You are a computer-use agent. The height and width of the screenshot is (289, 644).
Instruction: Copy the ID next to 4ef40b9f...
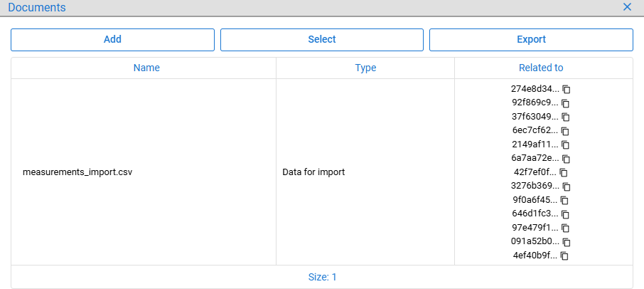coord(564,256)
